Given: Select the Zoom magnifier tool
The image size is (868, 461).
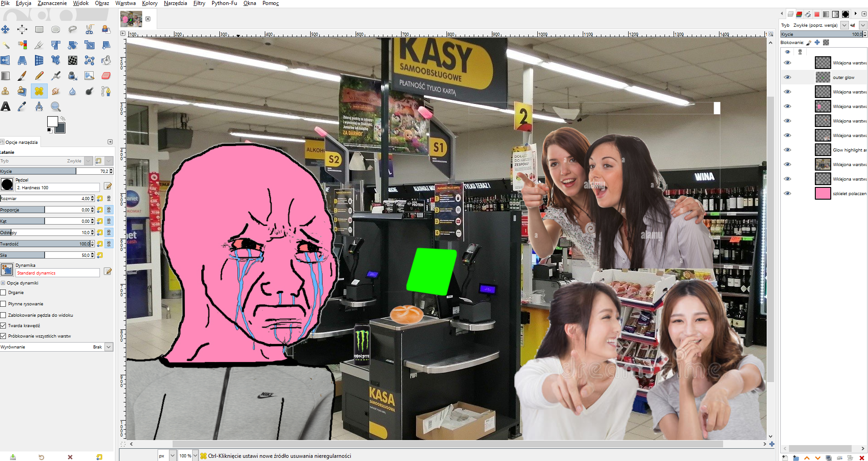Looking at the screenshot, I should tap(56, 107).
